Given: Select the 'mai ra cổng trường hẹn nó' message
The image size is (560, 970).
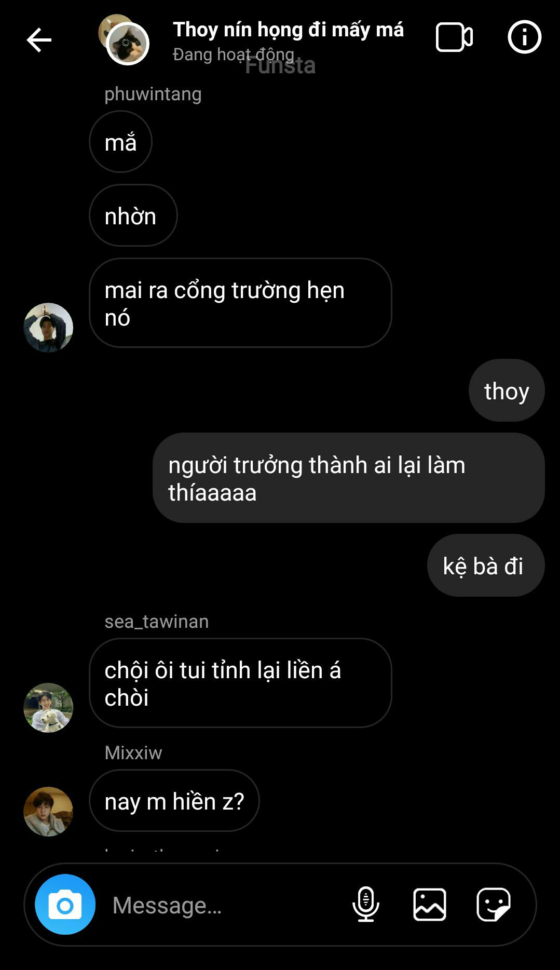Looking at the screenshot, I should (240, 303).
